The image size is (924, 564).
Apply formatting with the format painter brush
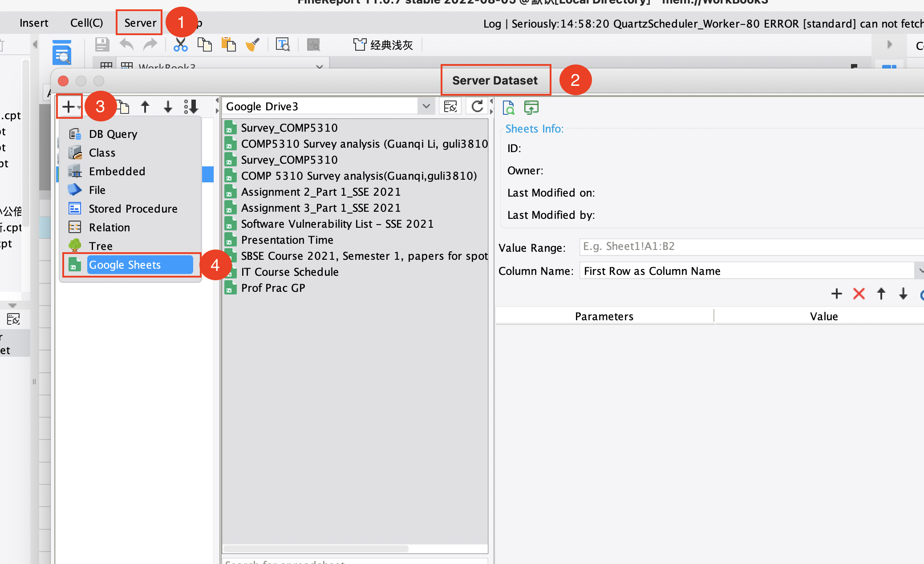(252, 44)
